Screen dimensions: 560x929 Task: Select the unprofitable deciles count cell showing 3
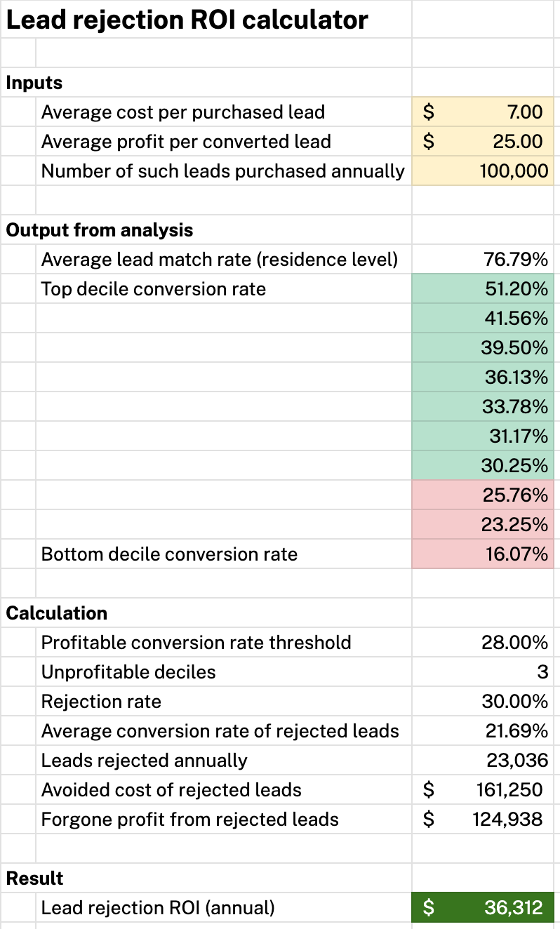483,672
